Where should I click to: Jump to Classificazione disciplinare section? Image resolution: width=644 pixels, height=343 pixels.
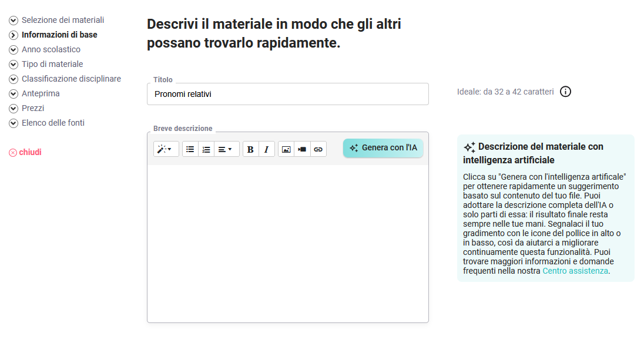[71, 79]
